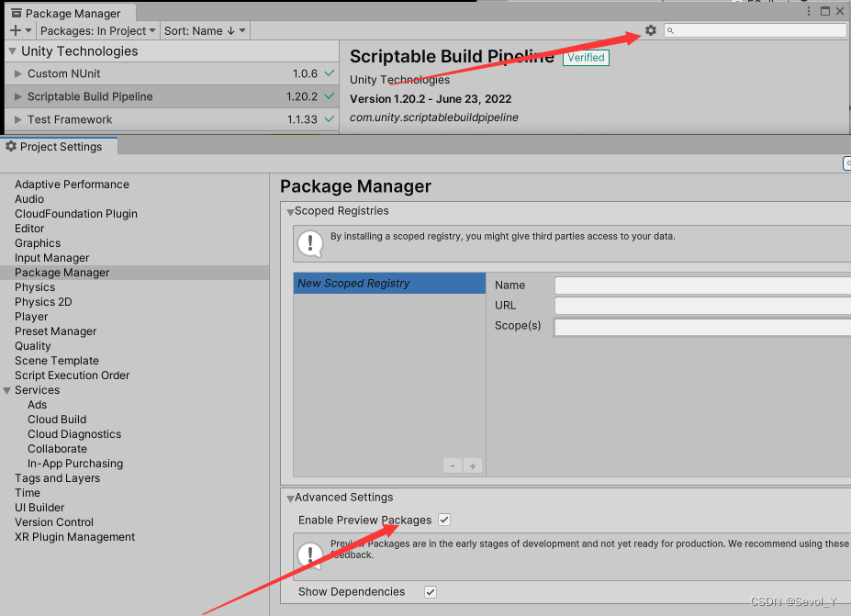This screenshot has height=616, width=851.
Task: Click the remove scoped registry minus button
Action: tap(452, 465)
